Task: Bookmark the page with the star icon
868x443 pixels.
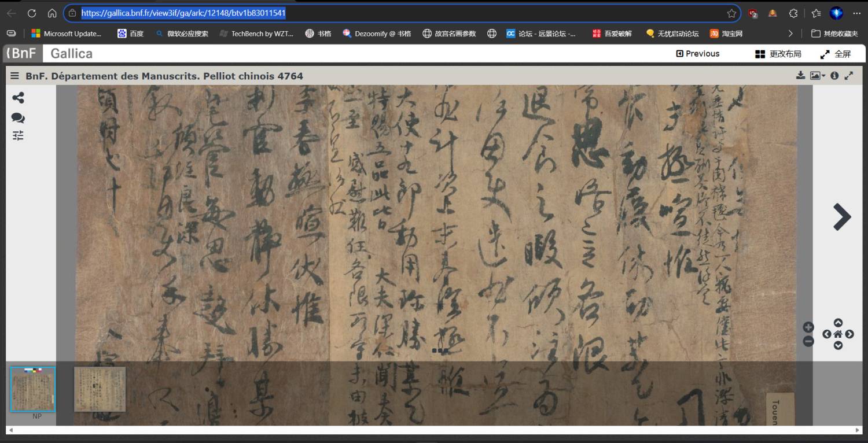Action: (731, 13)
